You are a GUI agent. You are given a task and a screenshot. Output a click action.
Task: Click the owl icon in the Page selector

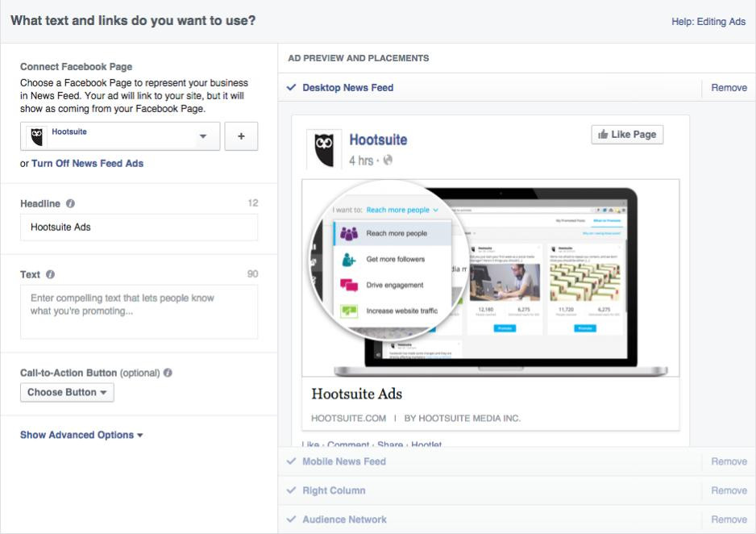pyautogui.click(x=36, y=137)
